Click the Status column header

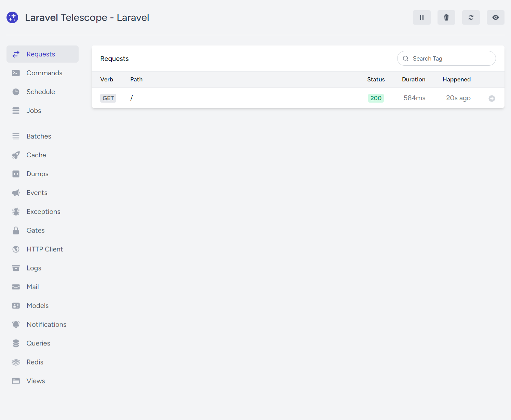click(376, 79)
